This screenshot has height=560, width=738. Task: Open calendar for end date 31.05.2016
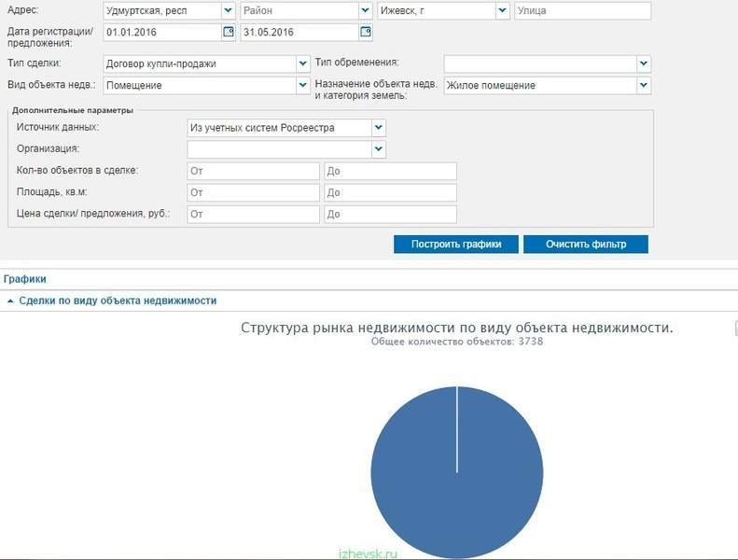pos(365,32)
